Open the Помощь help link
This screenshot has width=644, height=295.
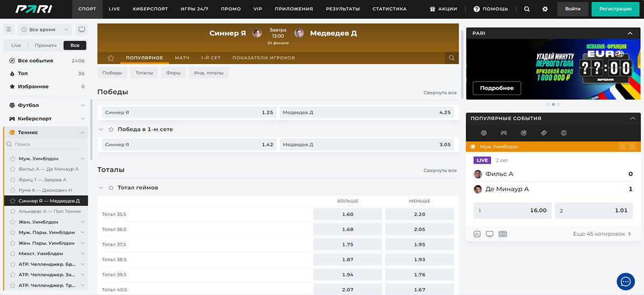pos(491,9)
